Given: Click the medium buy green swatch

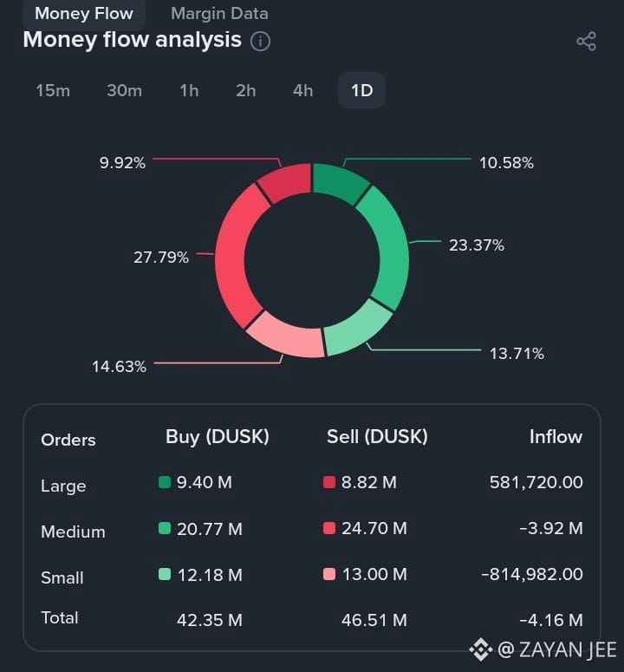Looking at the screenshot, I should click(165, 528).
